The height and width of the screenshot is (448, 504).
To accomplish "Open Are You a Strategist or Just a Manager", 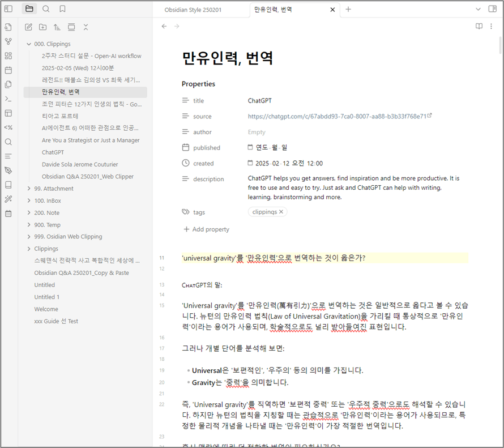I will 91,140.
